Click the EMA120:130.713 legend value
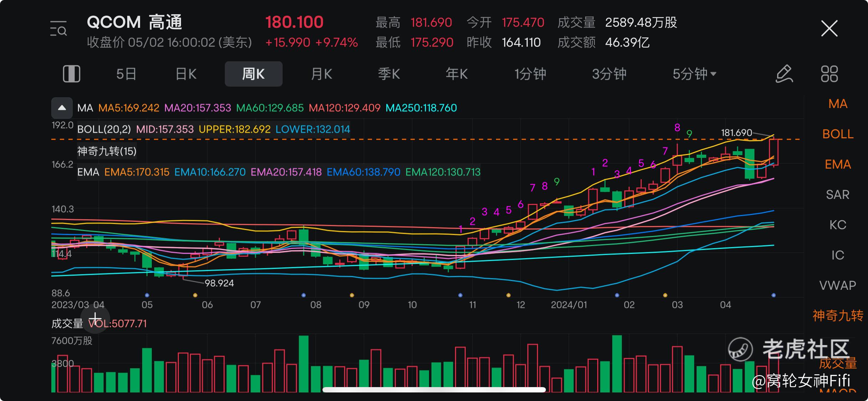Screen dimensions: 868x401 coord(443,172)
